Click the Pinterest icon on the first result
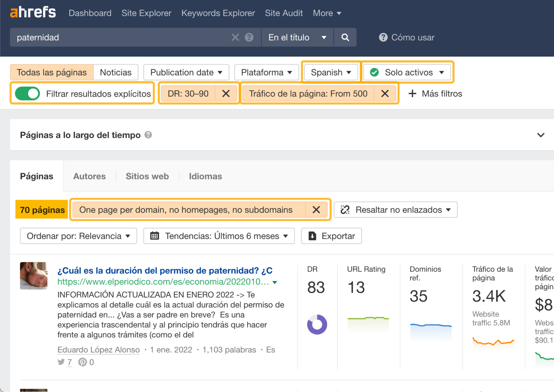Image resolution: width=554 pixels, height=392 pixels. [x=82, y=362]
